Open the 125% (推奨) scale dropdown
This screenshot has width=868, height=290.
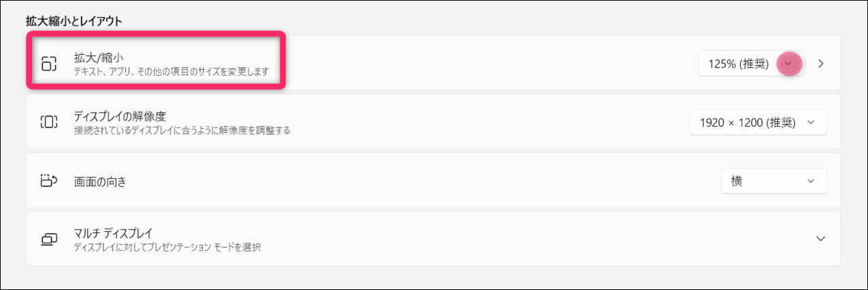[739, 64]
